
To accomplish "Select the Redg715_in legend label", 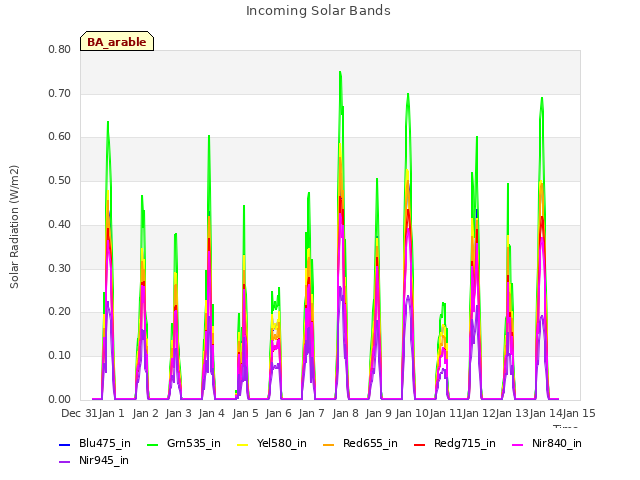I will point(465,443).
